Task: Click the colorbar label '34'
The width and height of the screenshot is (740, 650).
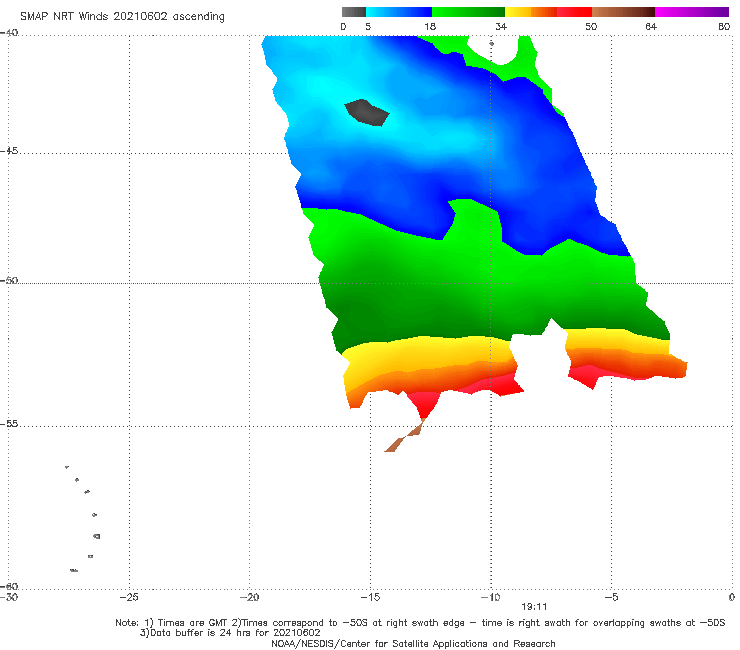Action: [501, 27]
